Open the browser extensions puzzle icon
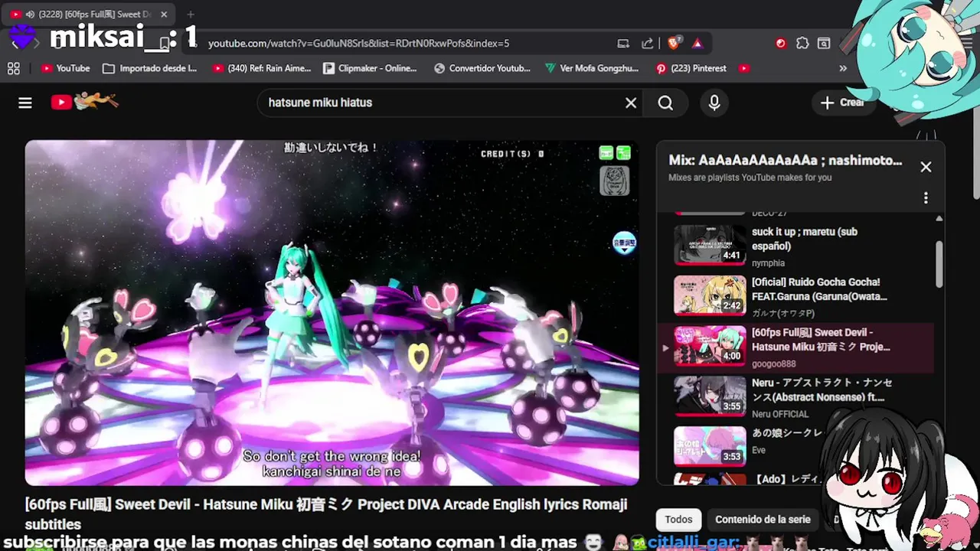Image resolution: width=980 pixels, height=551 pixels. (802, 44)
